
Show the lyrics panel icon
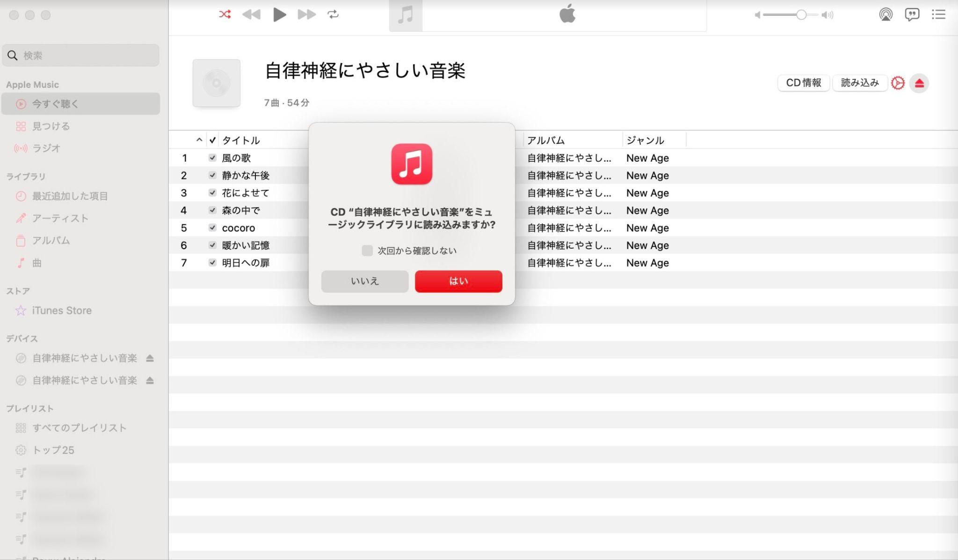coord(912,14)
